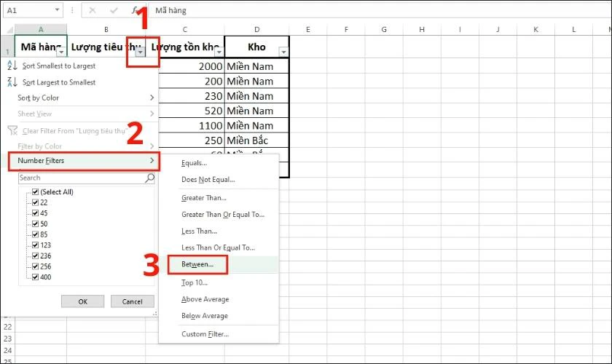Uncheck the 85 value checkbox

point(36,234)
